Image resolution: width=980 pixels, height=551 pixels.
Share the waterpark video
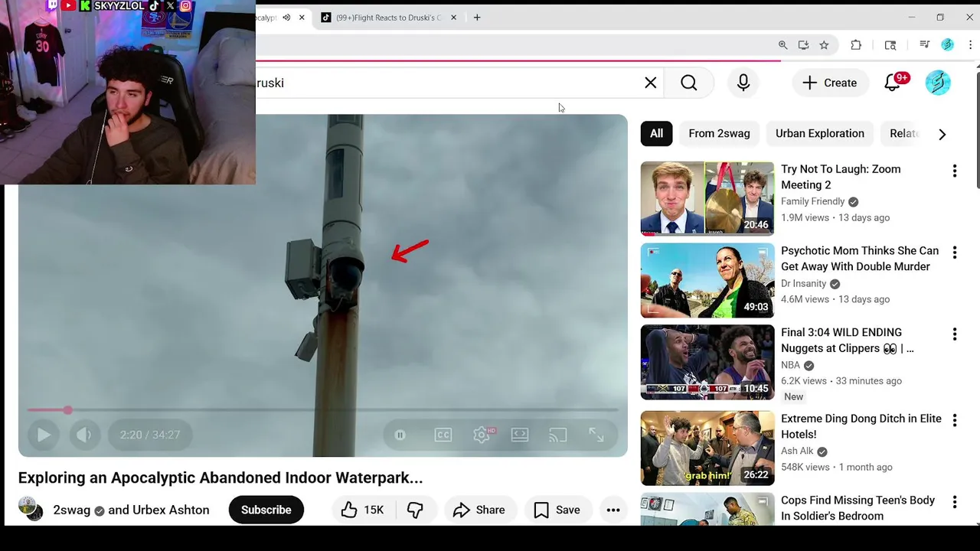pos(479,510)
